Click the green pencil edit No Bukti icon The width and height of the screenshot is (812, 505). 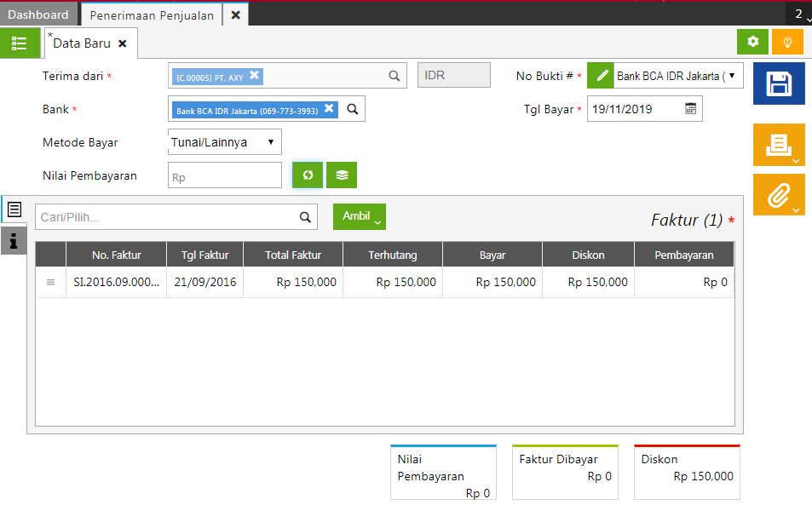point(602,76)
